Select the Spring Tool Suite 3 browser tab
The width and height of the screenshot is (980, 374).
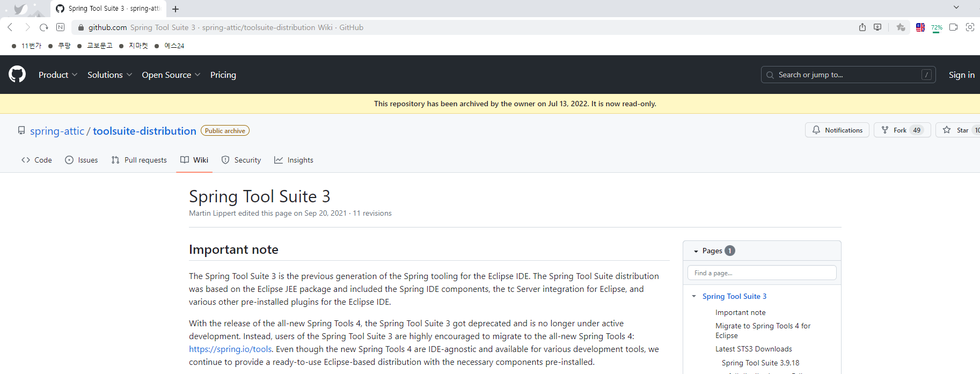pyautogui.click(x=108, y=9)
